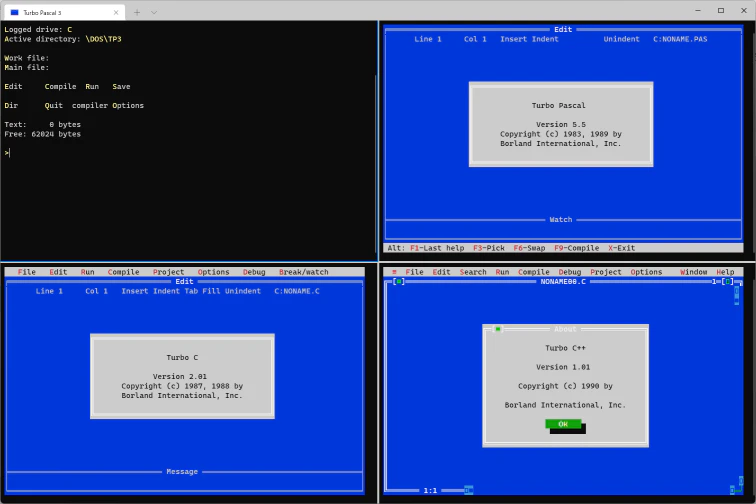Click the Fill indicator in Turbo C editor
The image size is (756, 504).
[x=211, y=291]
